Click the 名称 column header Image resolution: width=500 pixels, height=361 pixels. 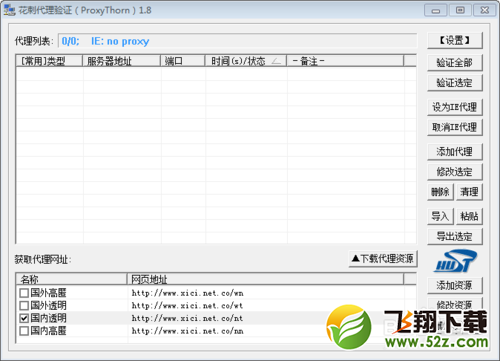pos(71,279)
